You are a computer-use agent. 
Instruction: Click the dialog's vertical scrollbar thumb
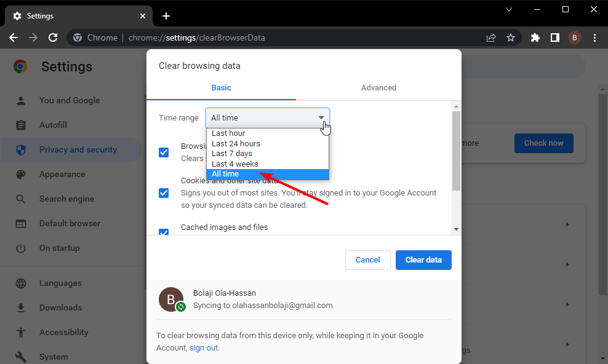click(x=456, y=151)
